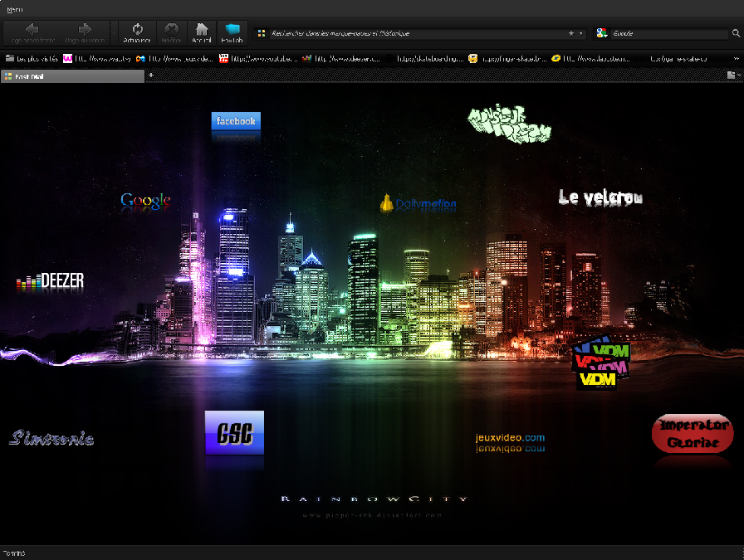Open the 'Le velcrou' speed dial entry
Screen dimensions: 744x560
coord(600,197)
